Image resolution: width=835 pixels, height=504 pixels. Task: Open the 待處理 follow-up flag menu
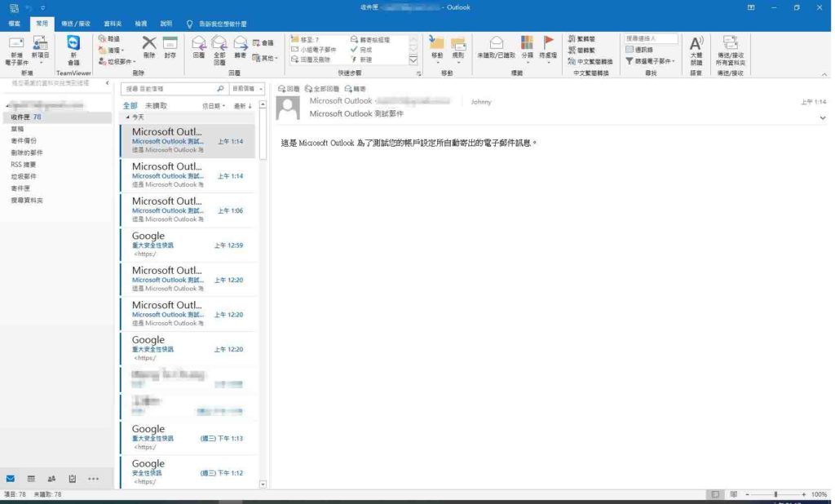tap(548, 48)
